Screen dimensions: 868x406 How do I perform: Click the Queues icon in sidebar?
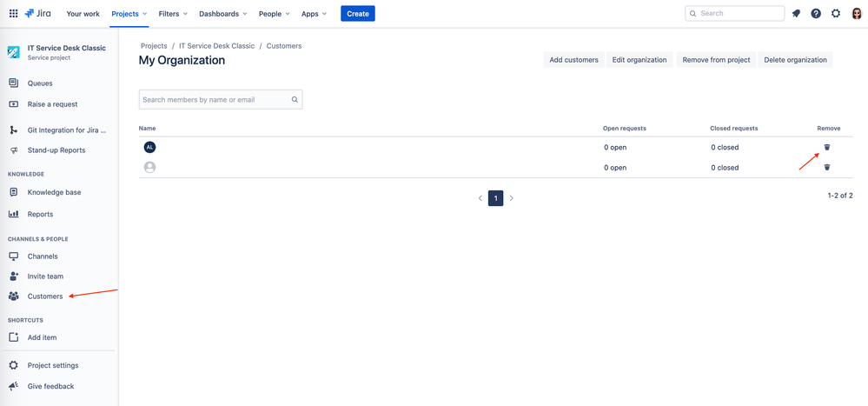click(14, 83)
